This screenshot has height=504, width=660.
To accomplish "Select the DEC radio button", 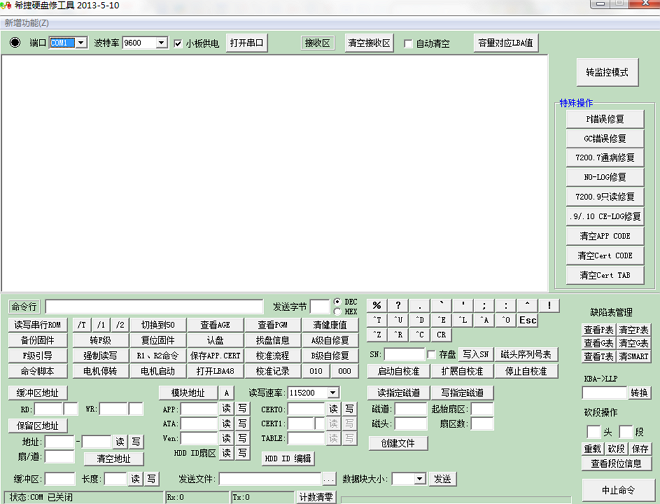I will click(x=337, y=301).
